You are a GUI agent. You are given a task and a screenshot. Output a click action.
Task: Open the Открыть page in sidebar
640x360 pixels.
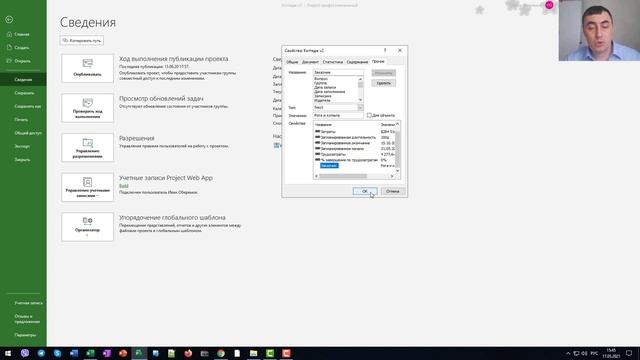[x=19, y=61]
